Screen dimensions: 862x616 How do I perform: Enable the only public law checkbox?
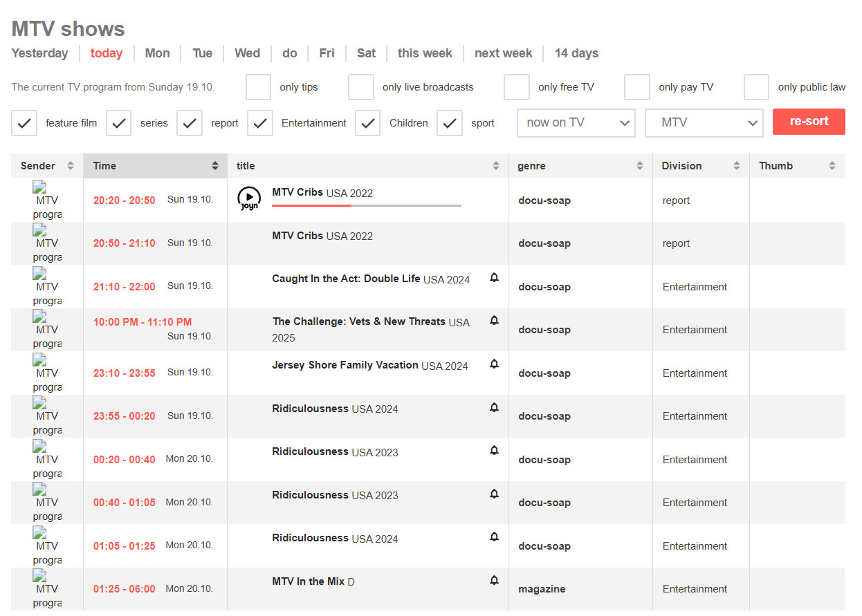(757, 87)
